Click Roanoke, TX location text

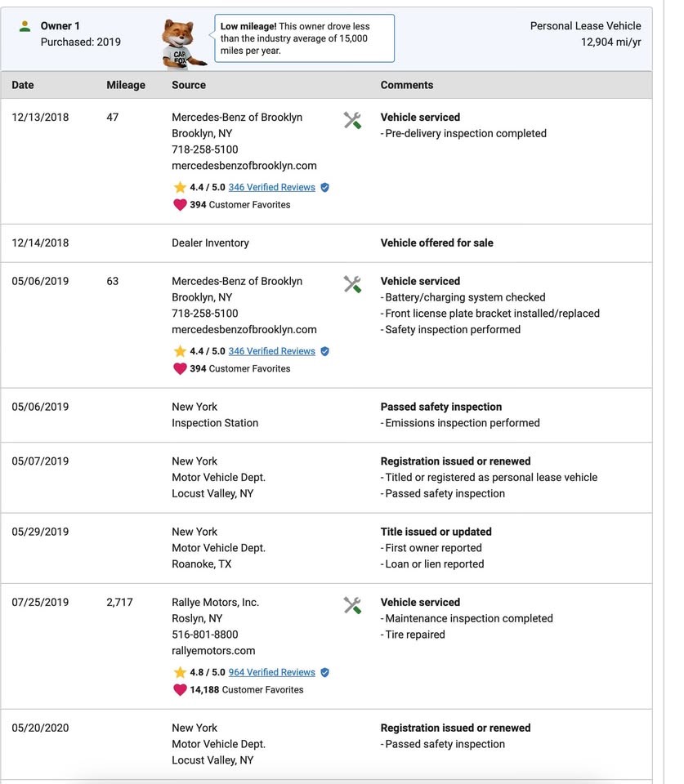click(201, 564)
